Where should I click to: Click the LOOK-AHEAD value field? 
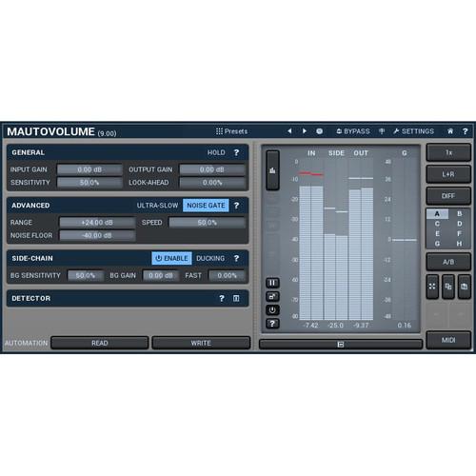(x=212, y=183)
